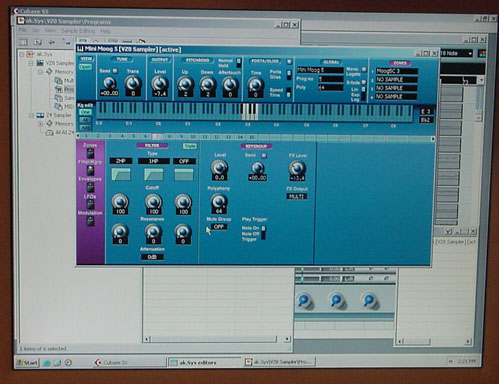This screenshot has width=499, height=384.
Task: Click the 2HP filter shape graphic
Action: 121,174
